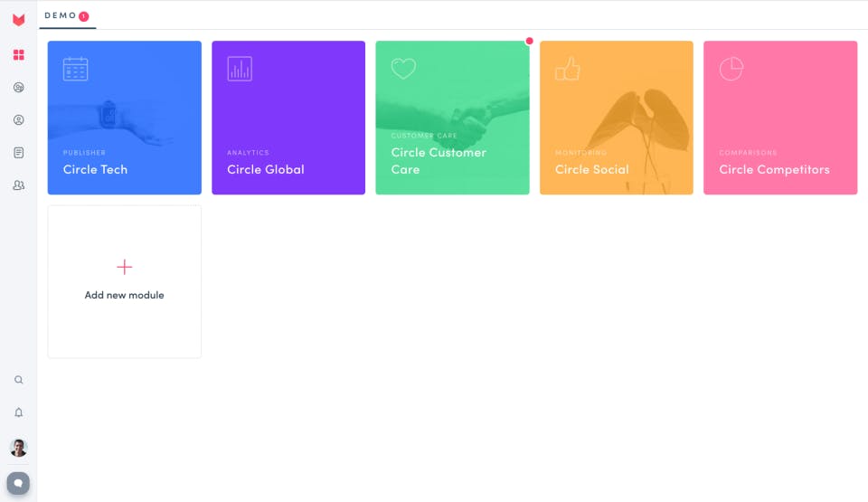Click the red fox logo in sidebar
Screen dimensions: 868x502
pos(18,20)
